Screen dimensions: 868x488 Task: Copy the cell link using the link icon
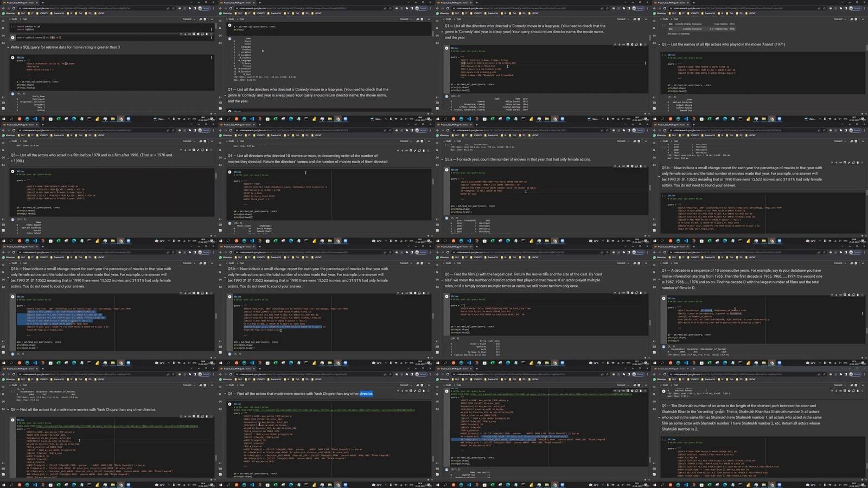click(x=189, y=34)
